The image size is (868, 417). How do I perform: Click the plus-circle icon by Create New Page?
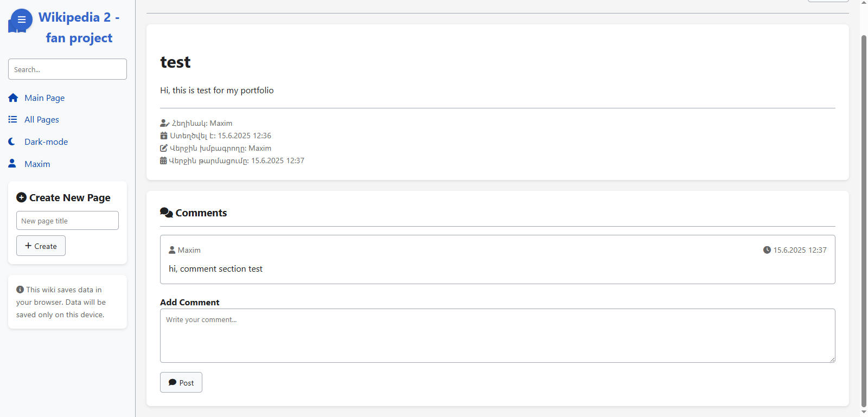tap(21, 197)
